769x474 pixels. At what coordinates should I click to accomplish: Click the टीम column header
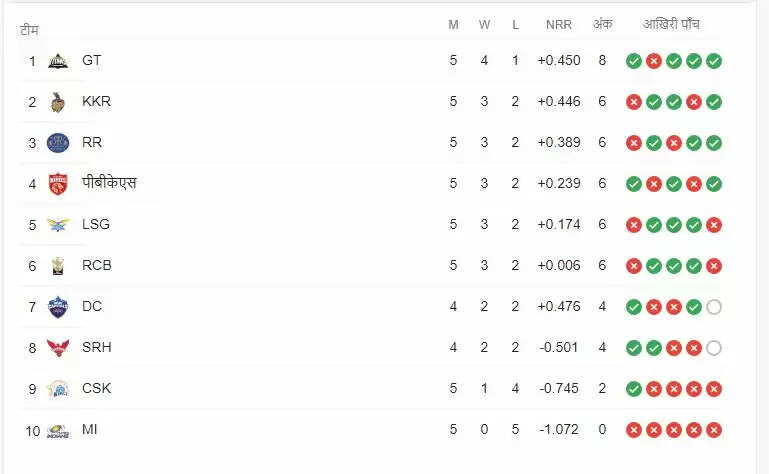[29, 30]
